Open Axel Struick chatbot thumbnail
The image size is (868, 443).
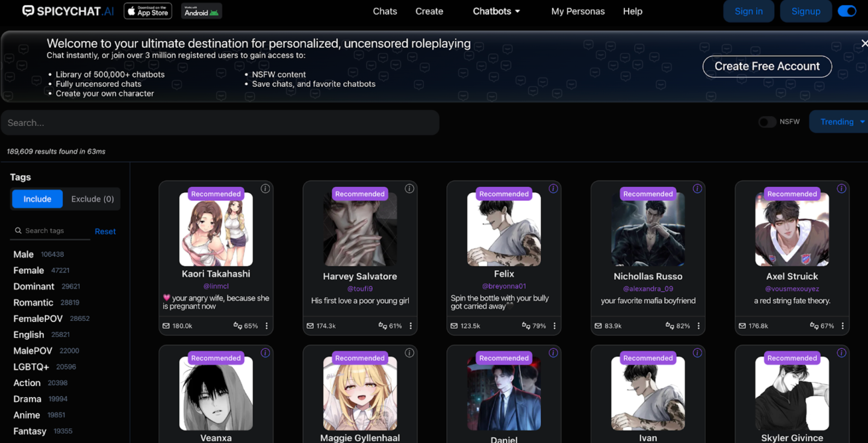point(792,229)
